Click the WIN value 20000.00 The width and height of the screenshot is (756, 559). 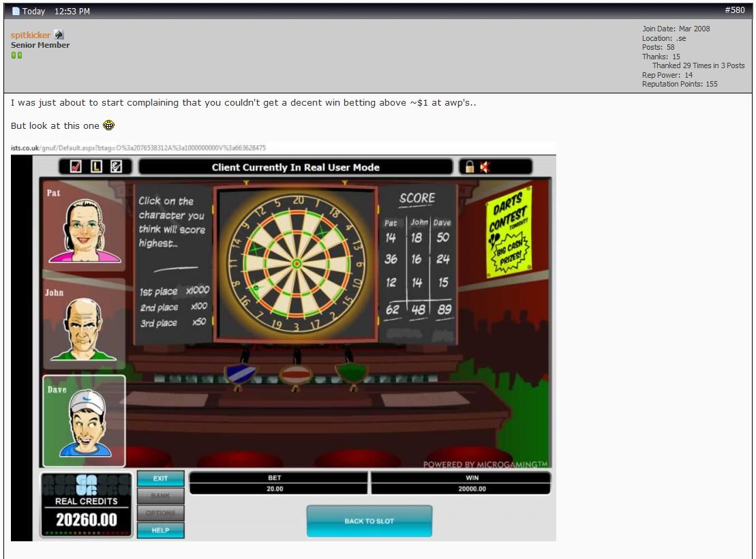pos(472,489)
